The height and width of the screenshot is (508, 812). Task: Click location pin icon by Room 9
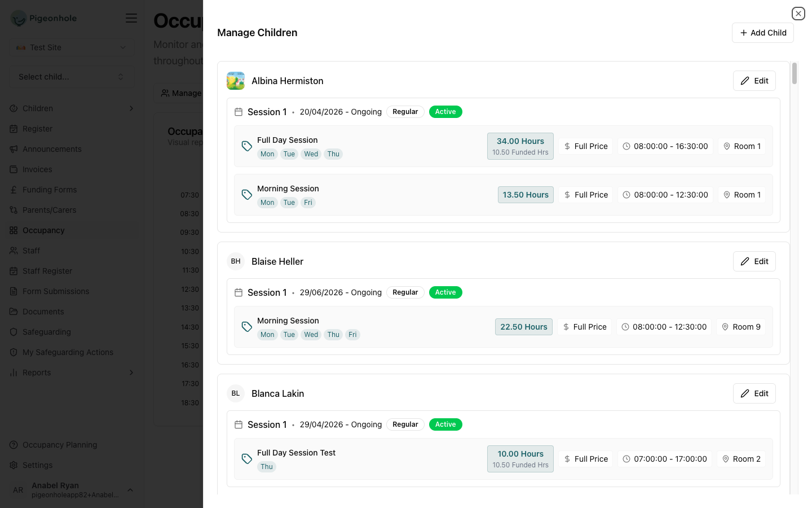point(726,327)
